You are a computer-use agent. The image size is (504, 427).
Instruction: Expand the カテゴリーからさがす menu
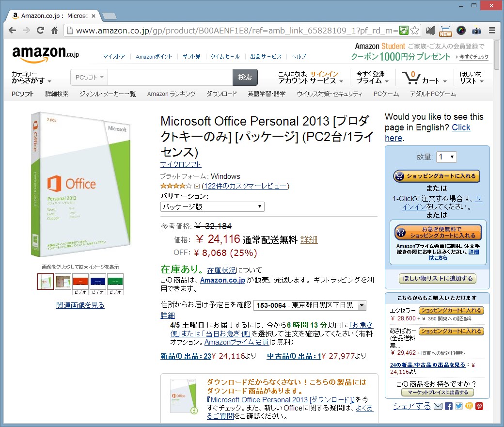click(x=31, y=78)
